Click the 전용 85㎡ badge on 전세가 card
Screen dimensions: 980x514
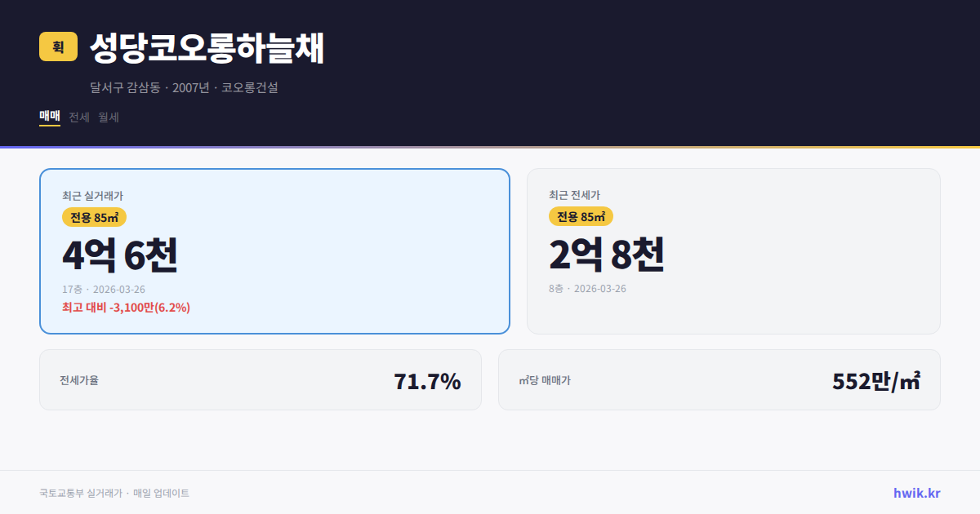click(580, 216)
